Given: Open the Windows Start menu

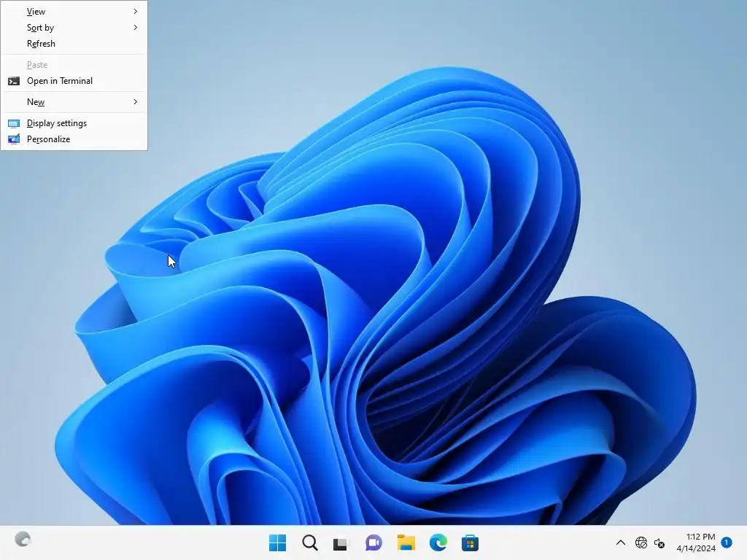Looking at the screenshot, I should [x=277, y=542].
